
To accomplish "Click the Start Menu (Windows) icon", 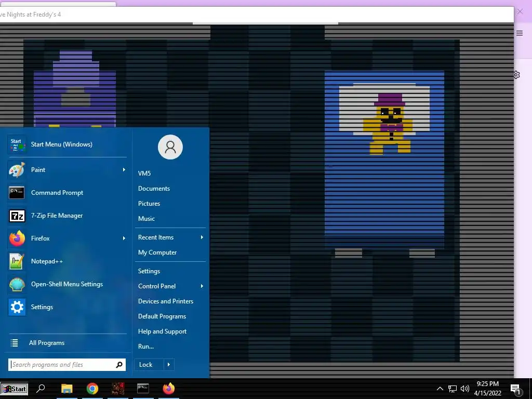I will [17, 144].
